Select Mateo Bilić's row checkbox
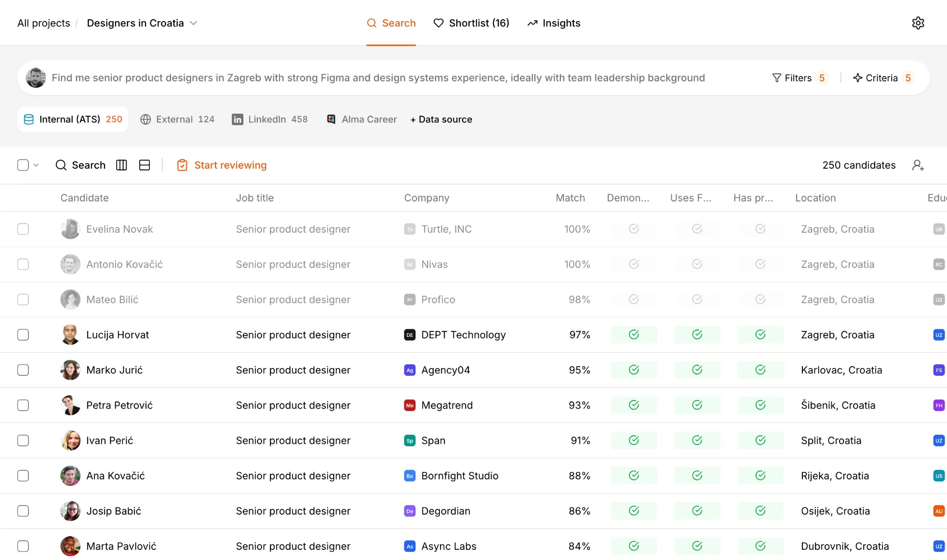The height and width of the screenshot is (560, 947). 23,299
